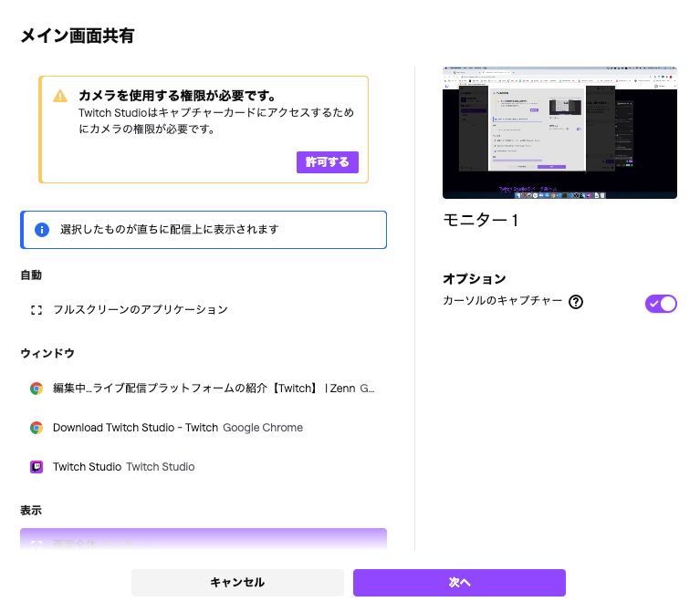Pick the Twitch Studio window entry
The image size is (700, 612).
pyautogui.click(x=204, y=467)
